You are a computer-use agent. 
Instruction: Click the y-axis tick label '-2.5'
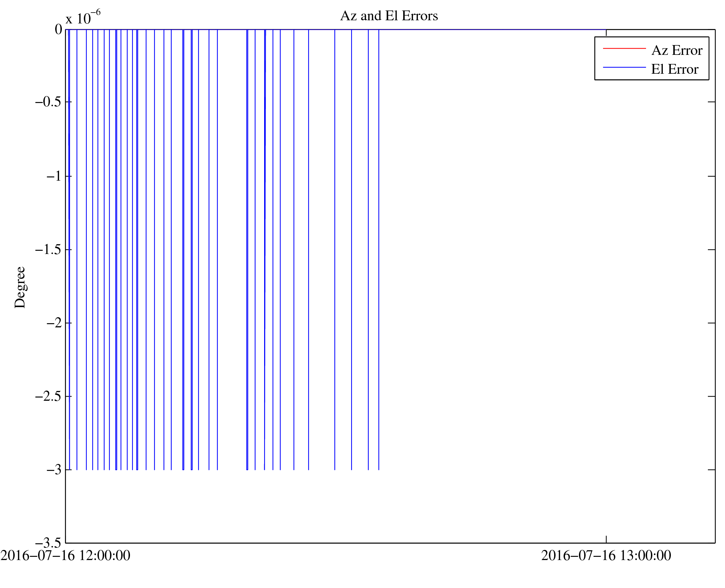click(x=48, y=396)
